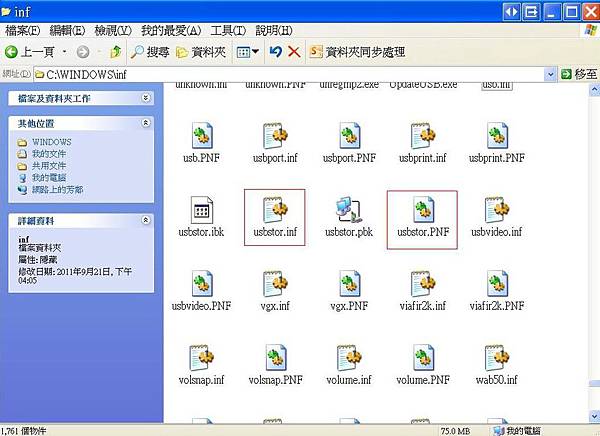Collapse the 其他位置 panel
600x436 pixels.
pos(146,123)
